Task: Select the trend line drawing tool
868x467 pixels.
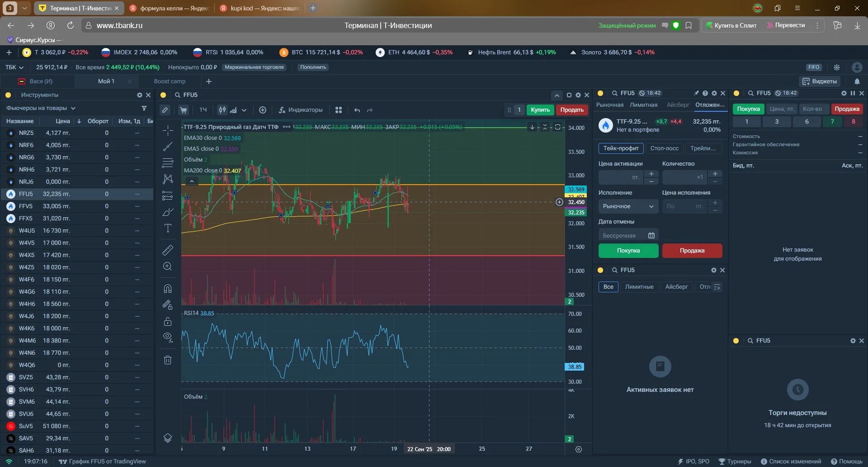Action: [168, 146]
